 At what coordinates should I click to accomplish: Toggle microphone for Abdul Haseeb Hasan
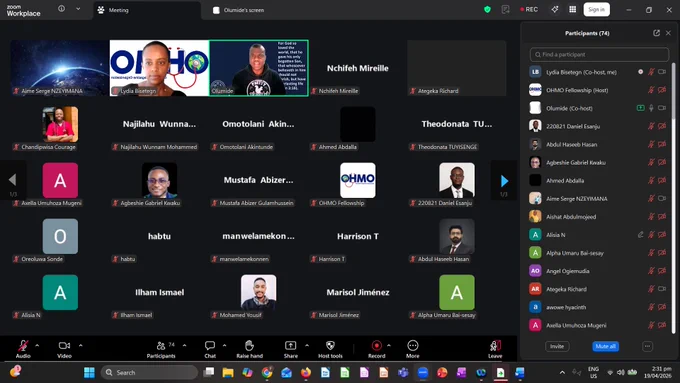coord(651,144)
